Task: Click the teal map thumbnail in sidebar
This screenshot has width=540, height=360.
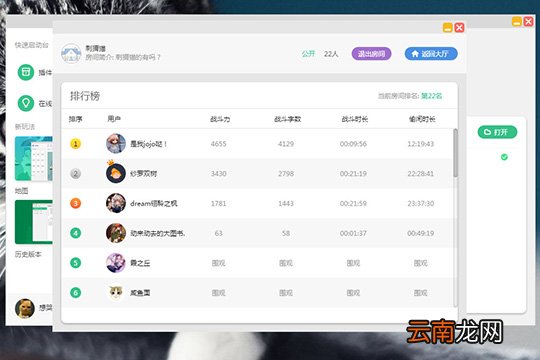Action: click(33, 158)
